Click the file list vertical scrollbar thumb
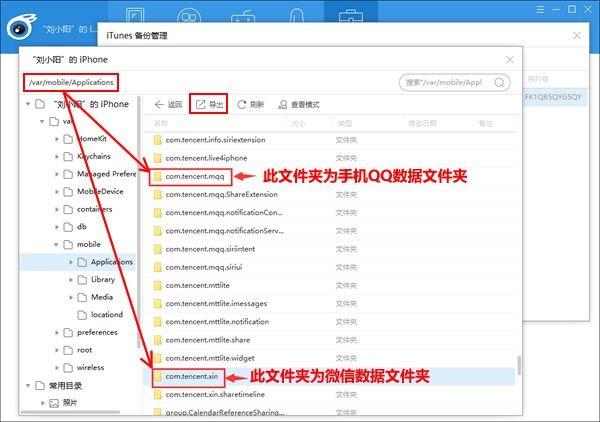 point(519,365)
